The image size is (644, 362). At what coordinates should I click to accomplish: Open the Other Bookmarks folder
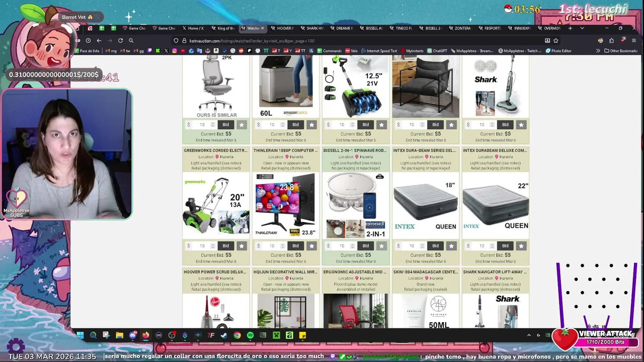621,51
